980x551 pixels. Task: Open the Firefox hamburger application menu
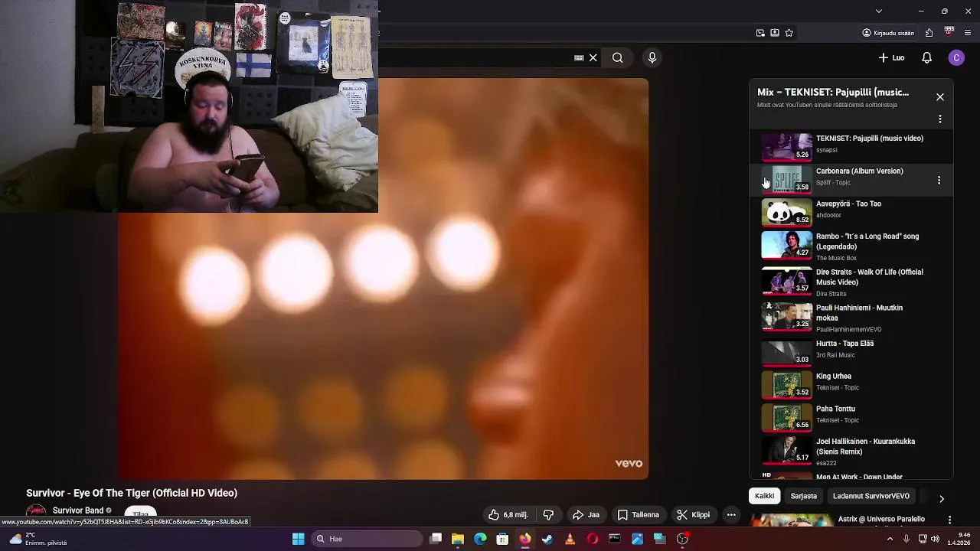click(969, 33)
